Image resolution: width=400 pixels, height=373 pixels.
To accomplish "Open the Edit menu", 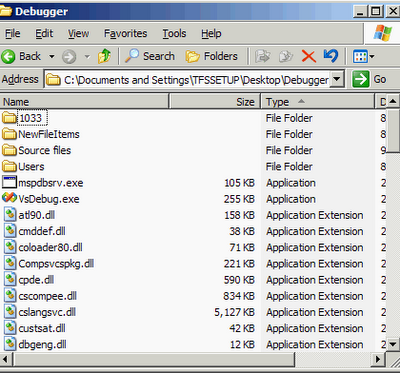I will 44,34.
